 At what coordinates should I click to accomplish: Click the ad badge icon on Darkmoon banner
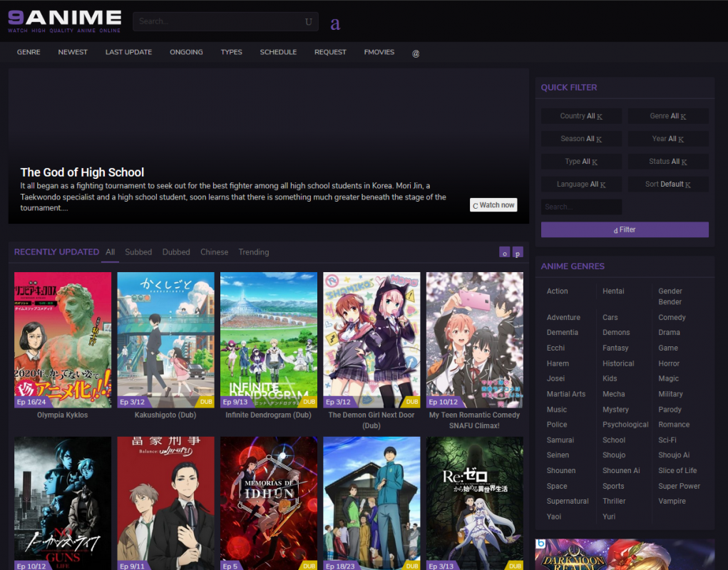tap(540, 544)
